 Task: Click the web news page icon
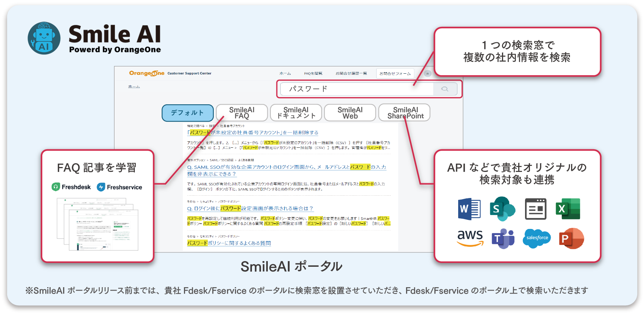click(x=535, y=209)
